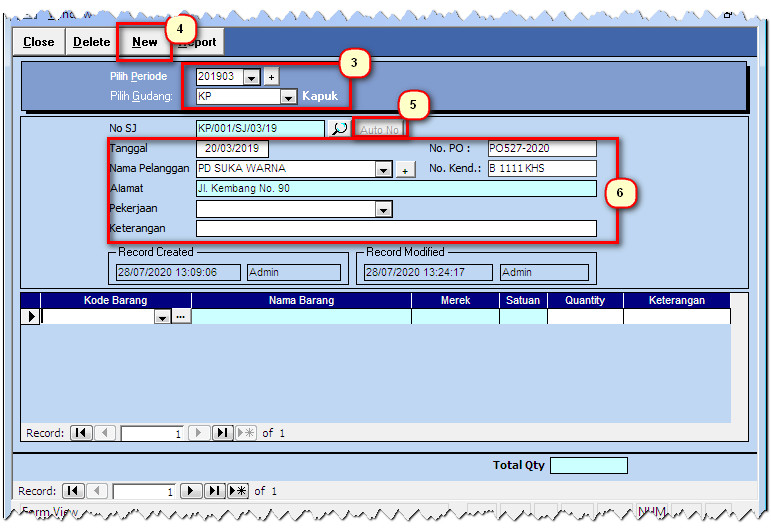Expand the Nama Pelanggan dropdown
The height and width of the screenshot is (530, 771).
pyautogui.click(x=383, y=170)
